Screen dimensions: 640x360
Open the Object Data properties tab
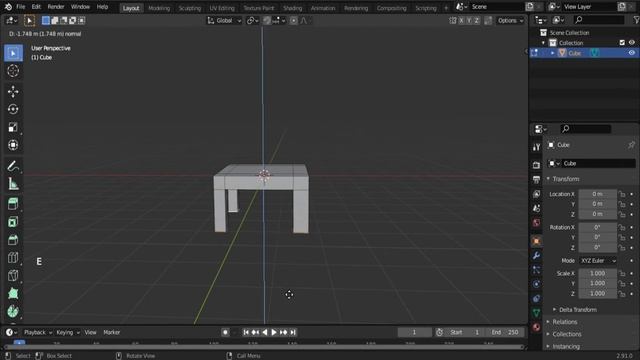click(536, 313)
